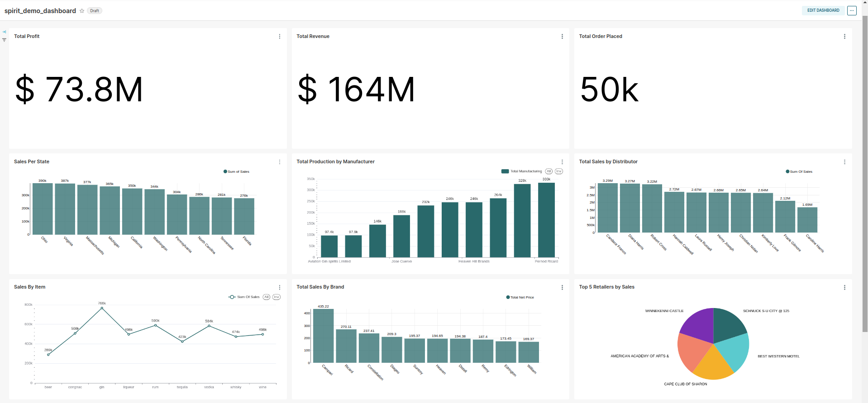868x403 pixels.
Task: Click the tequila 423k point on line chart
Action: coord(182,341)
